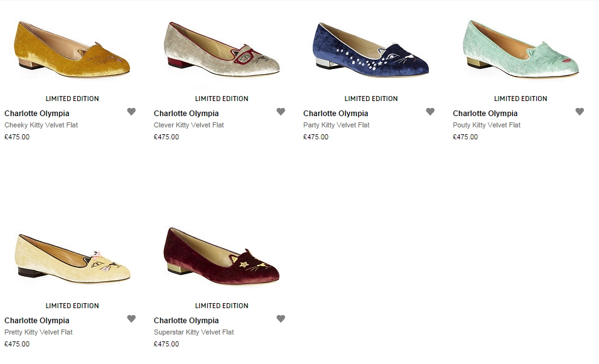
Task: View the grey Clever Kitty shoe photo
Action: click(x=222, y=49)
